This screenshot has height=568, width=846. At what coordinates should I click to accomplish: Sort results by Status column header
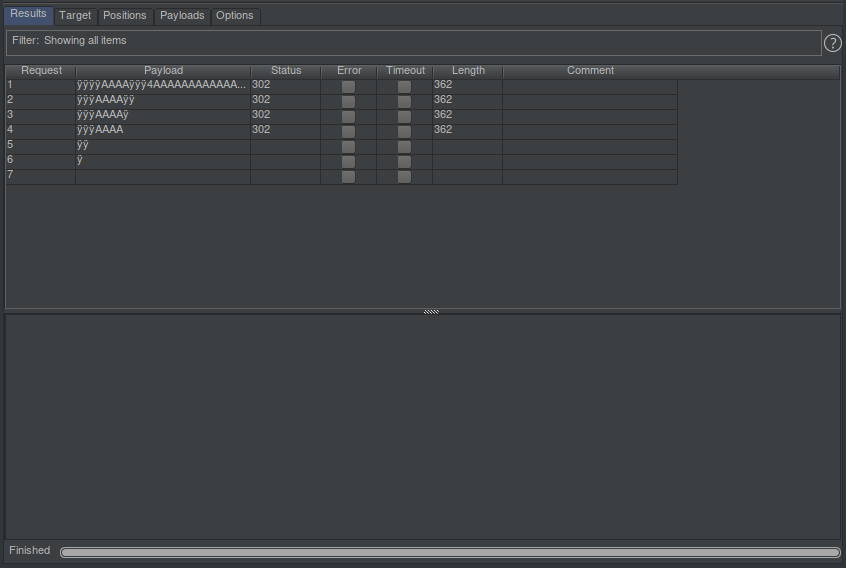285,71
